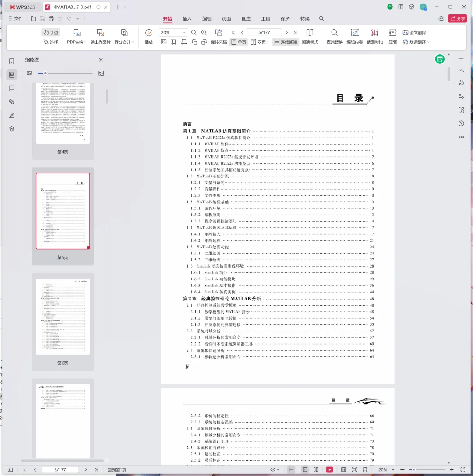473x476 pixels.
Task: Open the help question mark in right sidebar
Action: pos(461,123)
